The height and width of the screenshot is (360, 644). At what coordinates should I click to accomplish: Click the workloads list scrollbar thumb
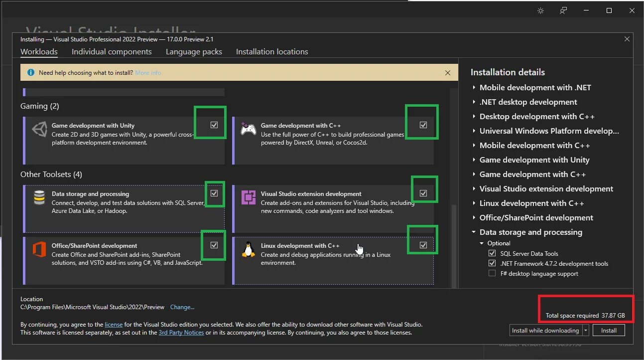tap(453, 246)
